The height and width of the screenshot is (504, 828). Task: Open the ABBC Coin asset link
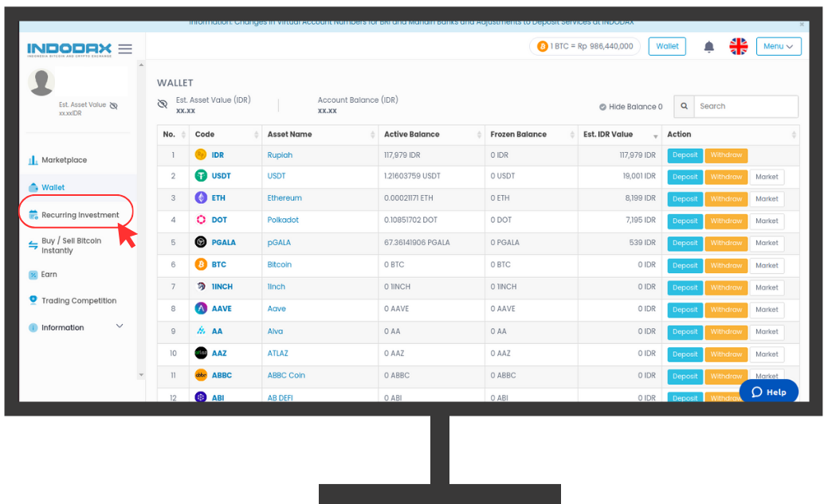pyautogui.click(x=285, y=375)
